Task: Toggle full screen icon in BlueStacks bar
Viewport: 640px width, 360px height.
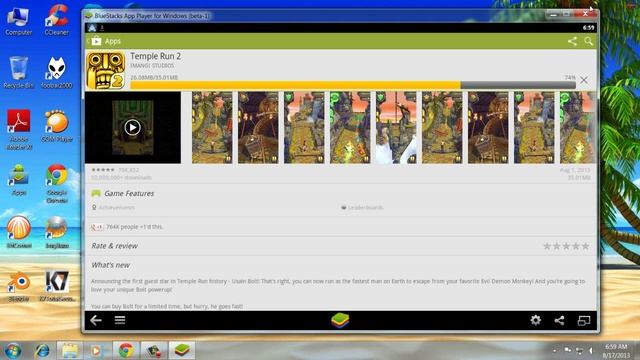Action: coord(584,320)
